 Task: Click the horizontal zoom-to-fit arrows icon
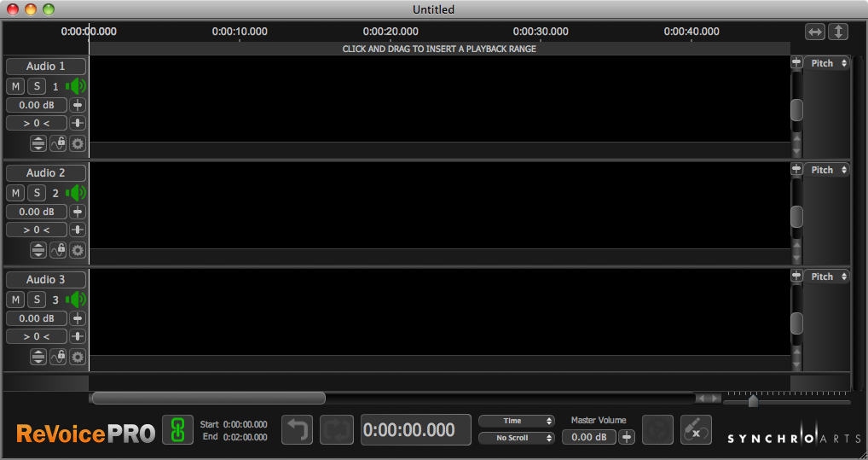pyautogui.click(x=815, y=32)
